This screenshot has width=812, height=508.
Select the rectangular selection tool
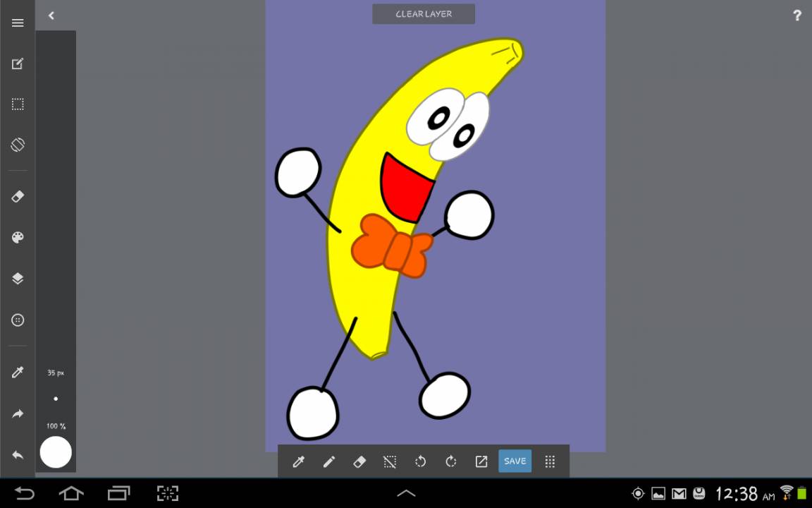[17, 104]
